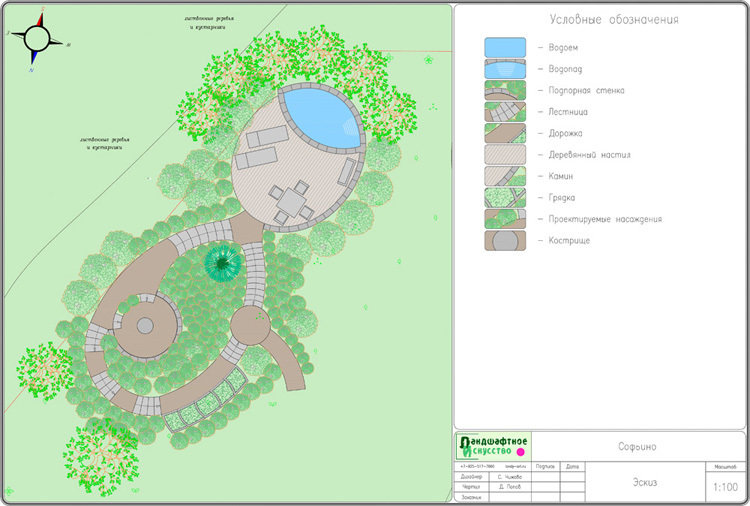Screen dimensions: 750x506
Task: Click the Камин legend icon
Action: click(505, 176)
